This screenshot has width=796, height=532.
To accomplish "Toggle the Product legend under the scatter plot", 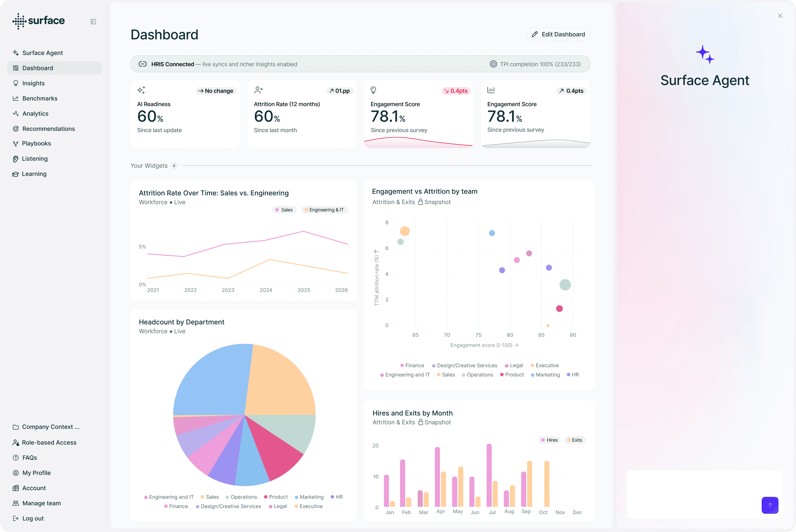I will pyautogui.click(x=512, y=375).
